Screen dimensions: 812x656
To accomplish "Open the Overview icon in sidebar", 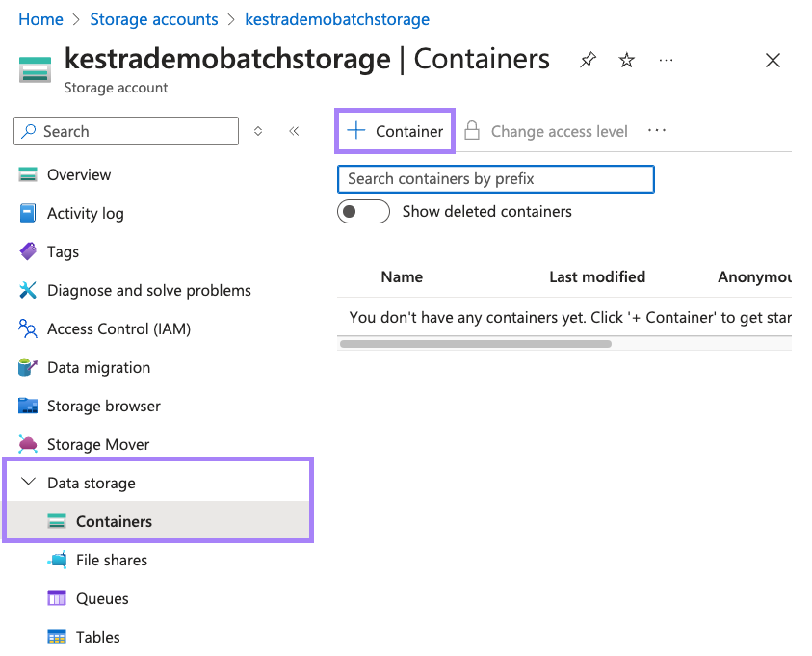I will (28, 174).
